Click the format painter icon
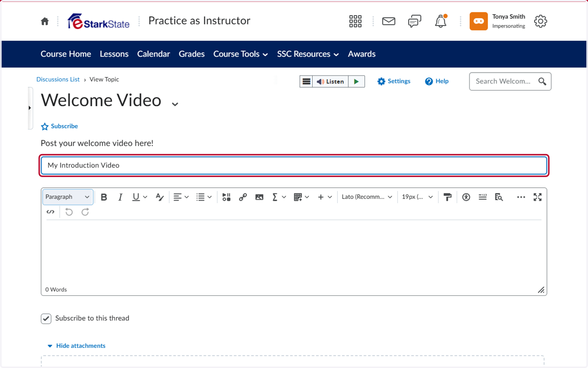The image size is (588, 368). 447,197
